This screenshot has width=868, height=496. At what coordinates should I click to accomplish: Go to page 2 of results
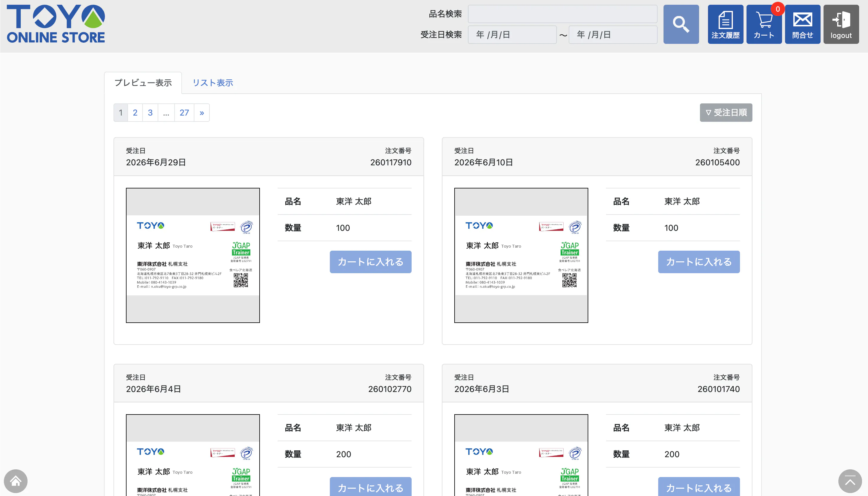coord(135,112)
